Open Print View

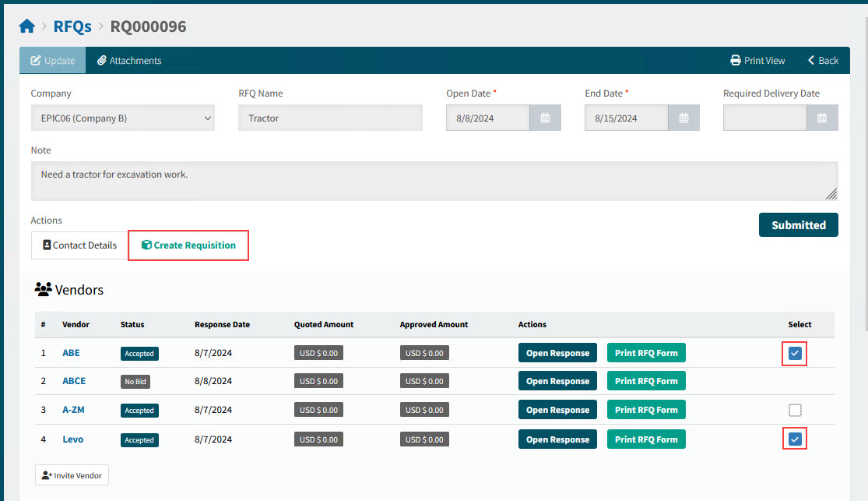tap(757, 61)
